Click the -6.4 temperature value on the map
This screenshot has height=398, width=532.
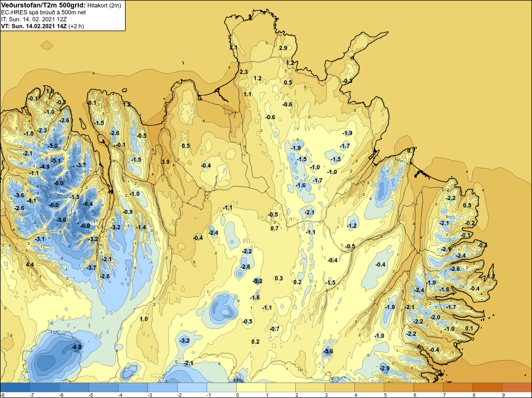(x=88, y=204)
